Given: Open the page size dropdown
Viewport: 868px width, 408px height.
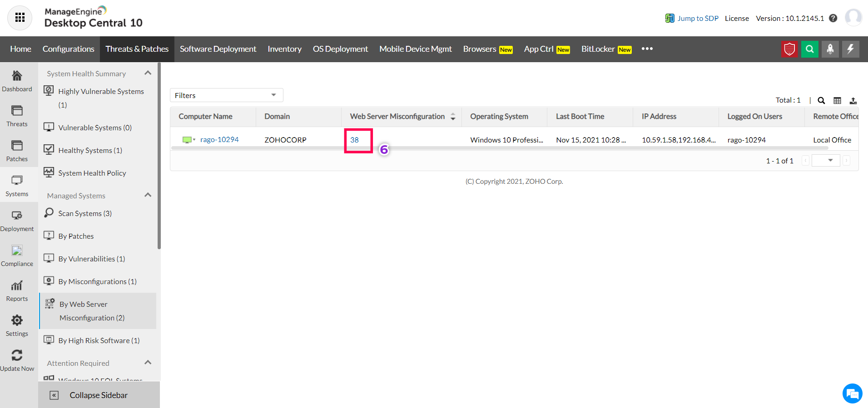Looking at the screenshot, I should point(826,161).
